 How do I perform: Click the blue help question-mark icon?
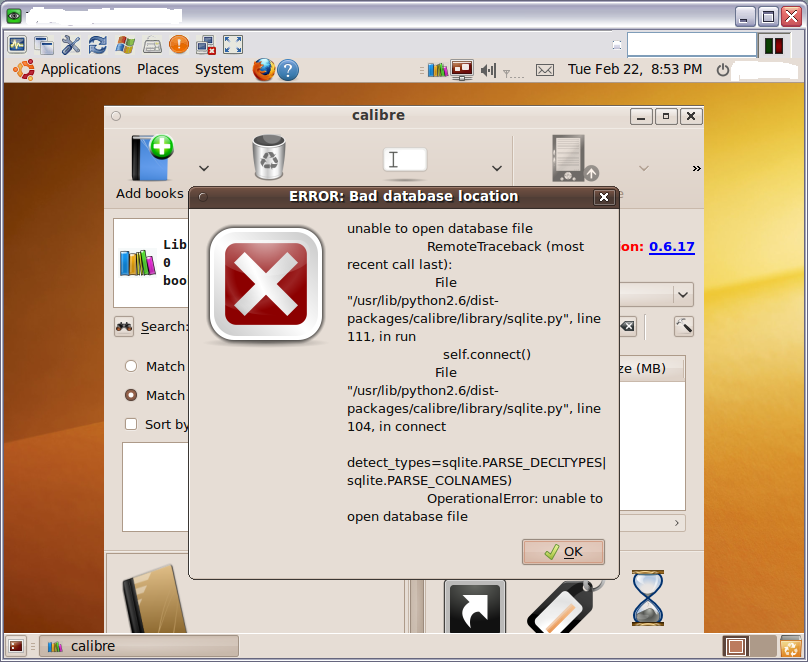[288, 70]
